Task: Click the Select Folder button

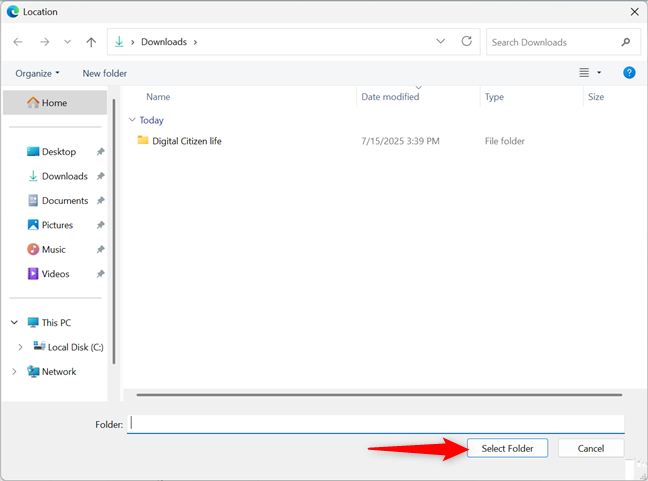Action: 507,448
